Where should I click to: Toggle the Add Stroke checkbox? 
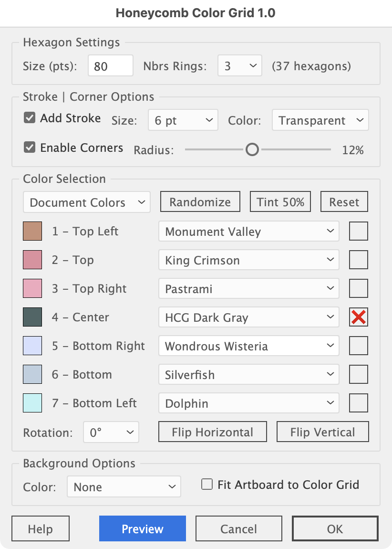tap(30, 118)
